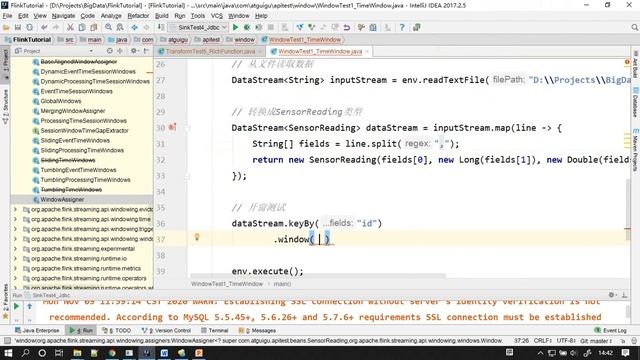Expand org.apache.flink.streaming.runtime.metrics package
This screenshot has width=640, height=360.
click(16, 268)
